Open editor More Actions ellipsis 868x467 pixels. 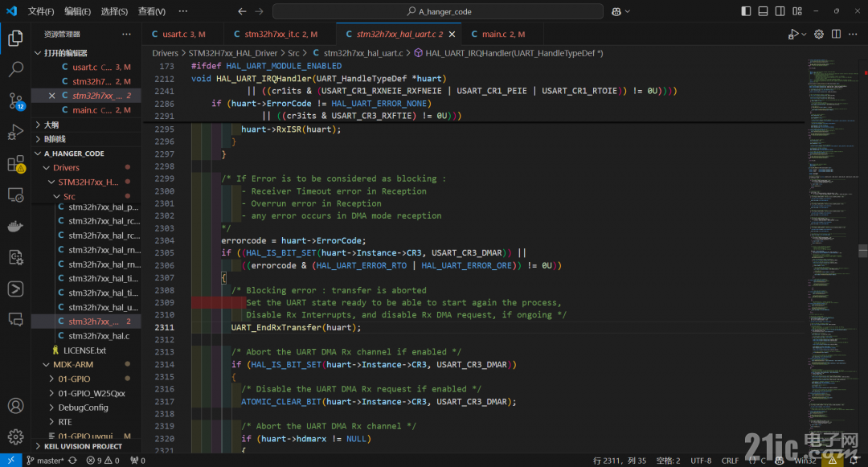click(853, 35)
